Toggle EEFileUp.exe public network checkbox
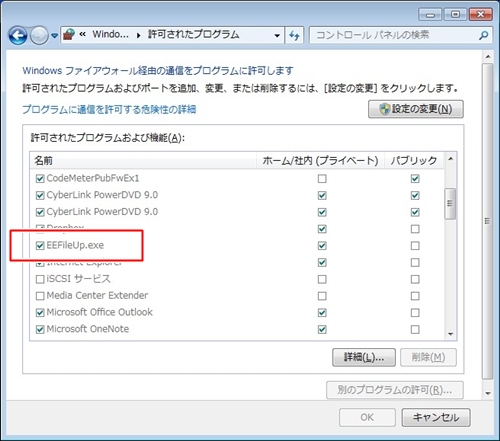Viewport: 500px width, 441px height. click(x=415, y=246)
